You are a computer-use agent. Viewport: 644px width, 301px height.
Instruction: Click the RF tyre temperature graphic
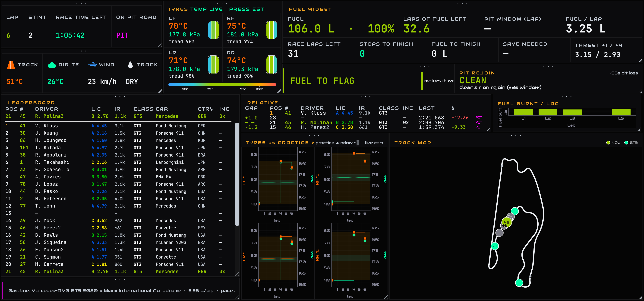[x=271, y=30]
